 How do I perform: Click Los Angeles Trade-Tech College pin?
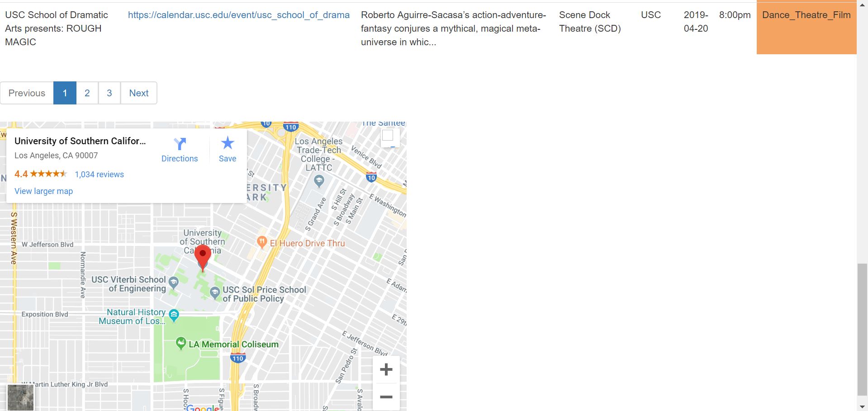(319, 181)
